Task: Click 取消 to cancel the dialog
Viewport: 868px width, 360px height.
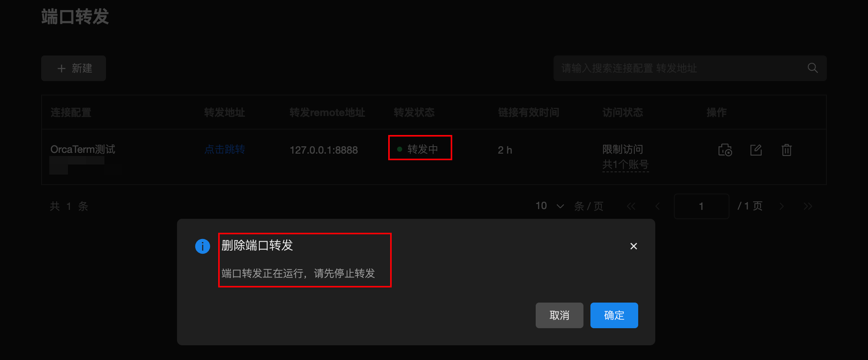Action: [559, 315]
